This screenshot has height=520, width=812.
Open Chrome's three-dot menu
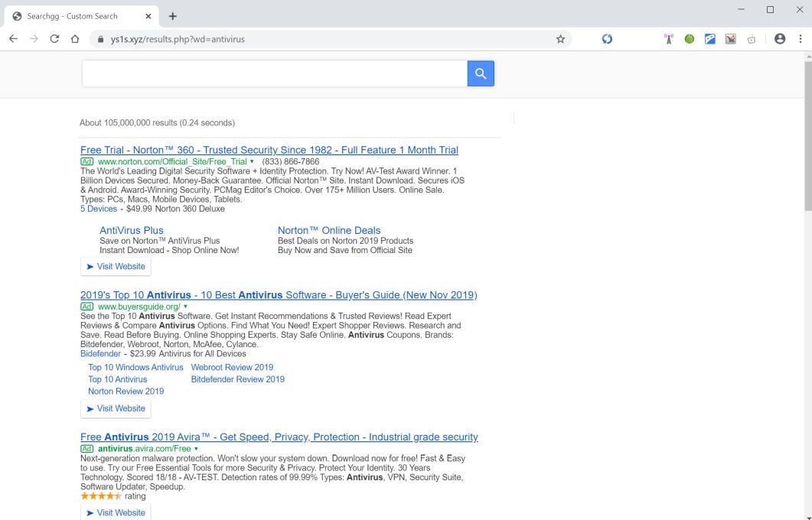800,39
